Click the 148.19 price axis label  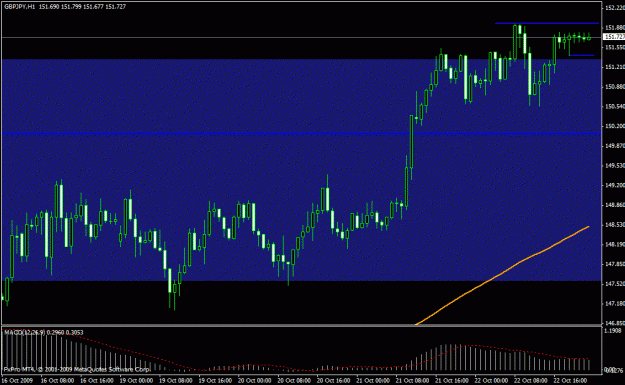[x=615, y=244]
